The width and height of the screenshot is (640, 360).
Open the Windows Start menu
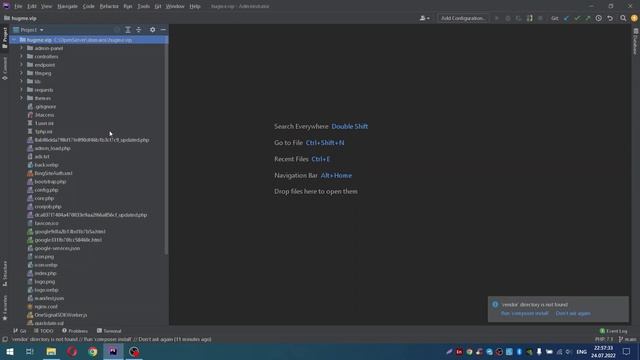pos(9,351)
